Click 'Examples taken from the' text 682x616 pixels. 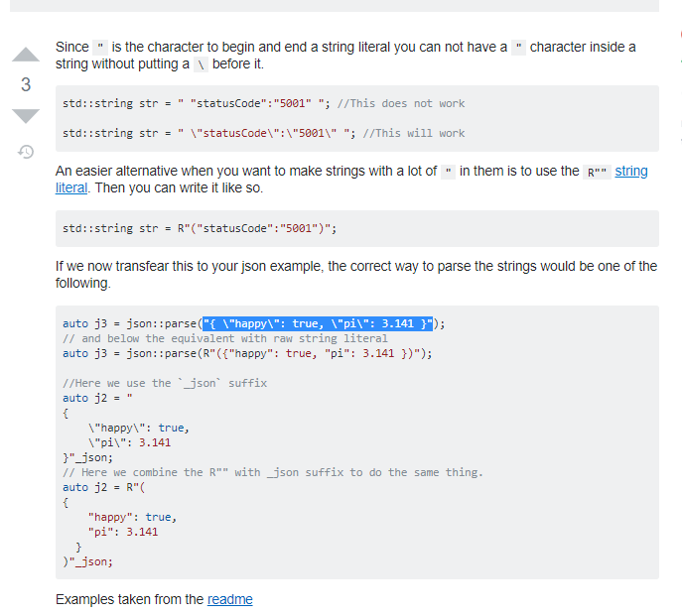click(130, 599)
